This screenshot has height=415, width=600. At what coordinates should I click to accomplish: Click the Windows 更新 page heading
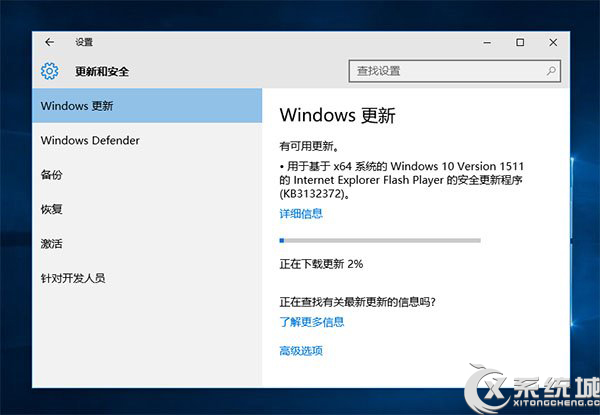338,115
